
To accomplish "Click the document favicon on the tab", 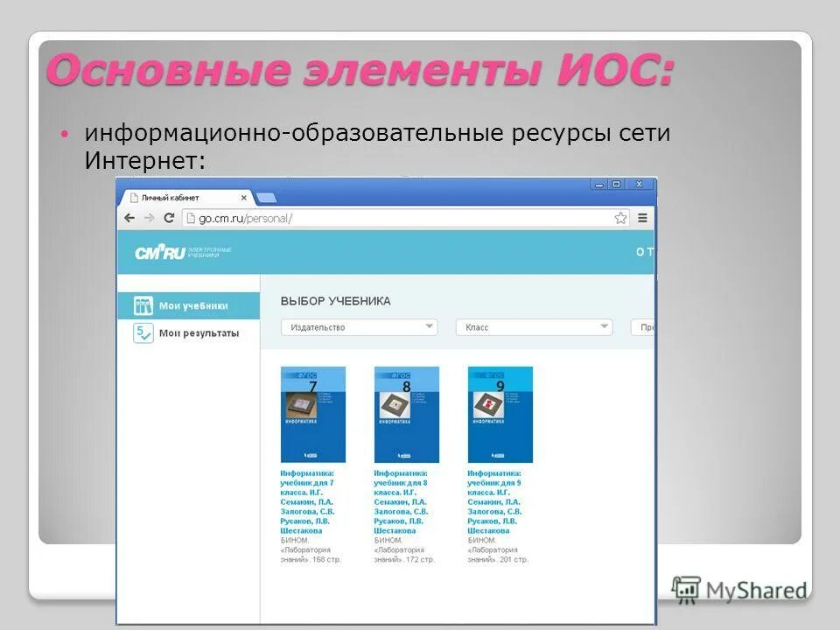I will coord(135,198).
